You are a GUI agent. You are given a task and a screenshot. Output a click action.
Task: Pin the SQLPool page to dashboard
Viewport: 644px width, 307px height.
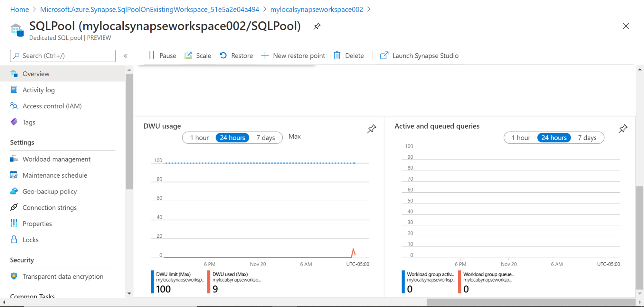317,26
